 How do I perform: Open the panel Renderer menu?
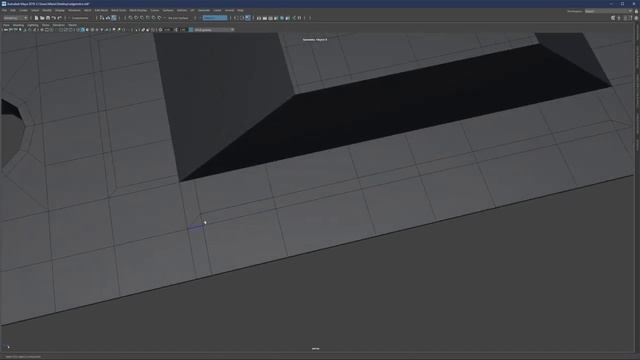pyautogui.click(x=59, y=25)
